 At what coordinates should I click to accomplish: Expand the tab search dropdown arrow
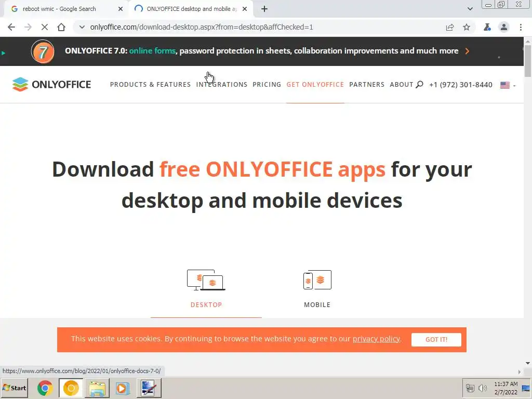pyautogui.click(x=470, y=9)
